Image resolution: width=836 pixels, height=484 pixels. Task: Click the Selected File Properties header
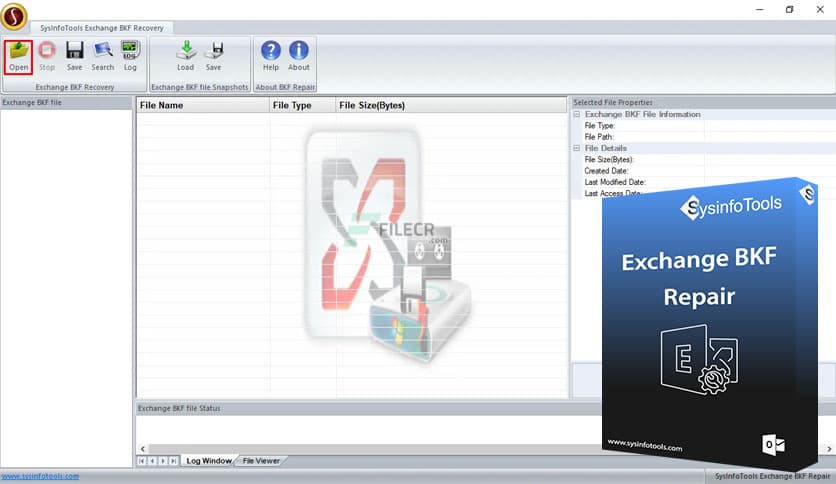703,102
